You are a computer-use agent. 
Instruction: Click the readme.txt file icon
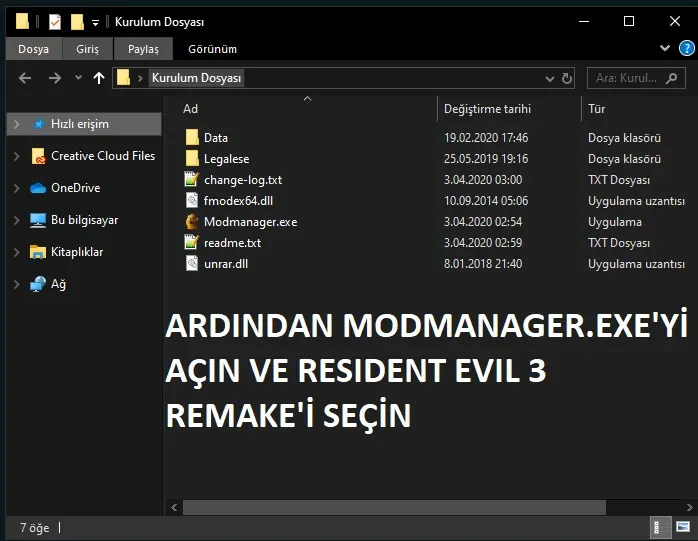(193, 243)
